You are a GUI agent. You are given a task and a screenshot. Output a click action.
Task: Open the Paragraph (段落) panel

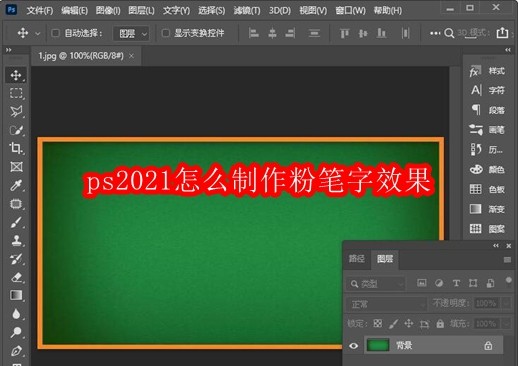pyautogui.click(x=487, y=110)
